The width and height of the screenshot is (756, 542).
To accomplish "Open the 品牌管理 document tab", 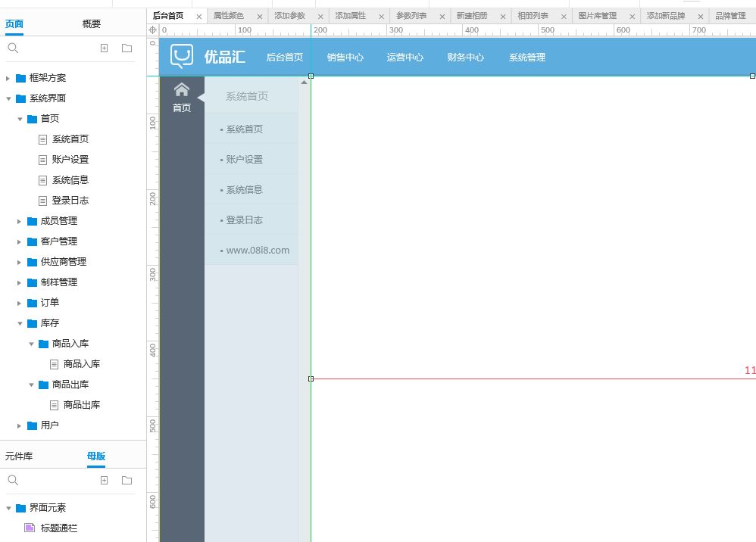I will [730, 15].
